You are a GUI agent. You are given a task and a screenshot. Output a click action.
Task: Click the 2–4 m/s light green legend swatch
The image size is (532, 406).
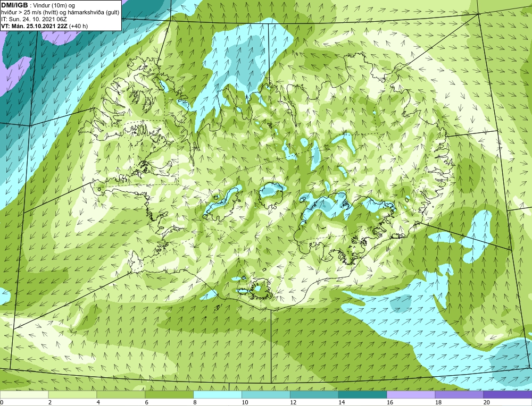tap(72, 394)
